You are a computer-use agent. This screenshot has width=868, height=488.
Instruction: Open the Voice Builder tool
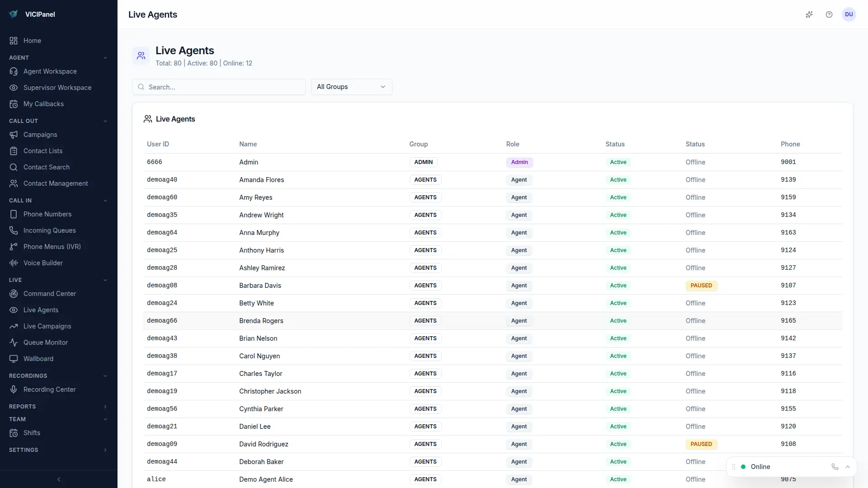42,263
